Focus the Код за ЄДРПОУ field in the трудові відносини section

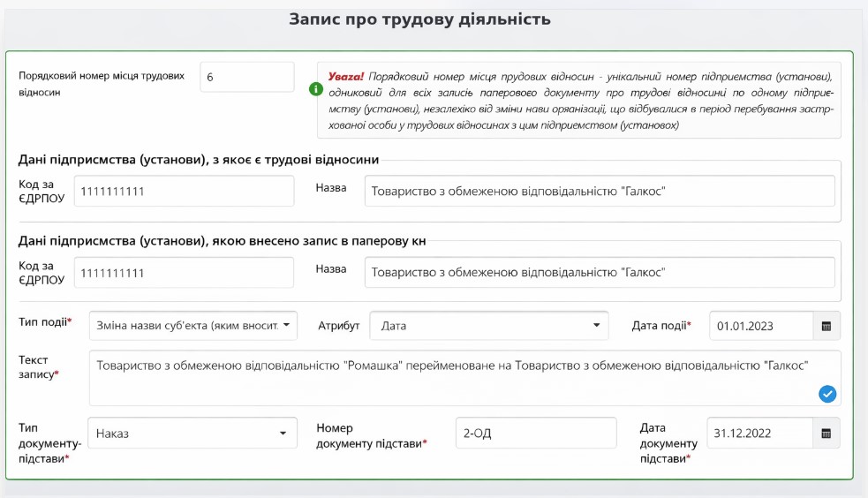(184, 191)
